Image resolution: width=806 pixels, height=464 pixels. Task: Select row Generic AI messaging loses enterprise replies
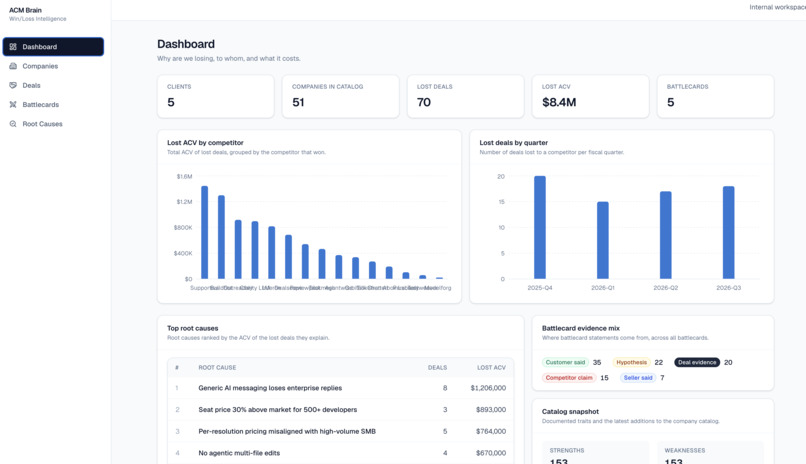[x=340, y=388]
